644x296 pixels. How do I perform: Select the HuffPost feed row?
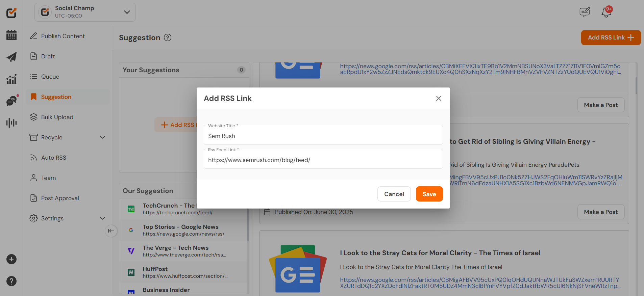184,272
